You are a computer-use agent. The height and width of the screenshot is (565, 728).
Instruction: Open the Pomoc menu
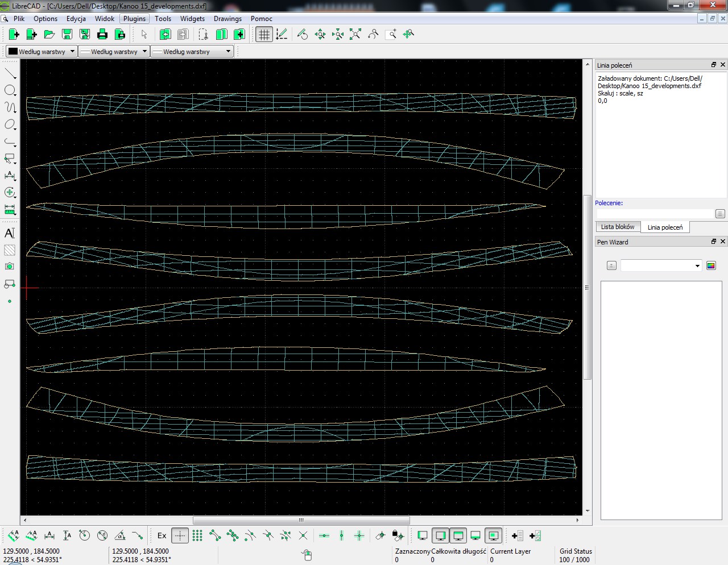click(262, 18)
